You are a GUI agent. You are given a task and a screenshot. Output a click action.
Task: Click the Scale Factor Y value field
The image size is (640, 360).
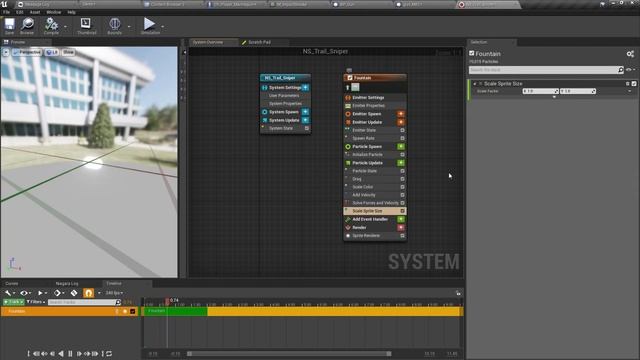[x=578, y=91]
